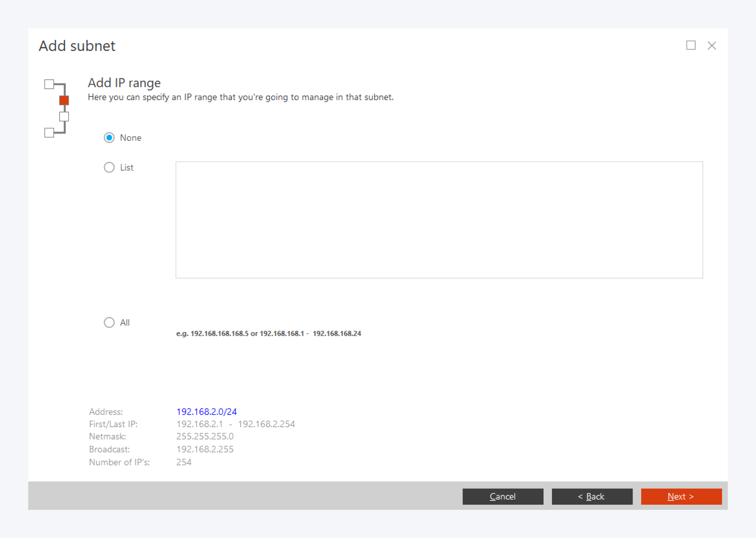Click the Netmask value 255.255.255.0
The height and width of the screenshot is (538, 756).
point(205,436)
